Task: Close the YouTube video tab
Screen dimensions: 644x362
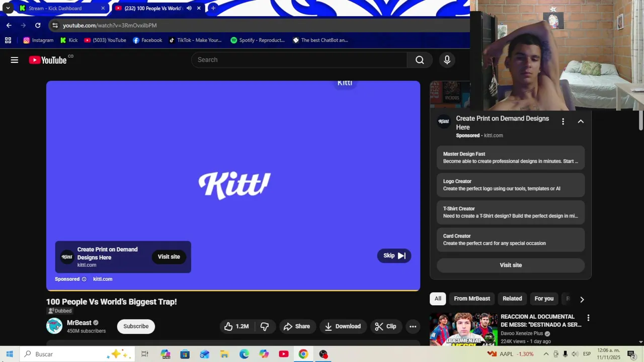Action: 199,8
